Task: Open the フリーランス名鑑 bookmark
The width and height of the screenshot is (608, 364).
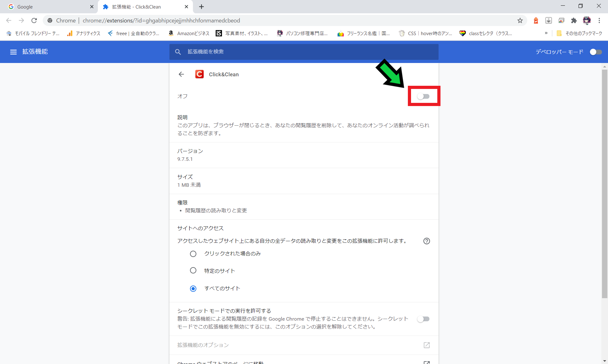Action: [x=364, y=33]
